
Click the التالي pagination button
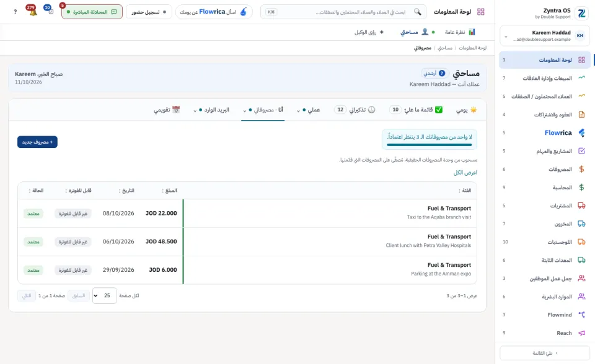(27, 295)
